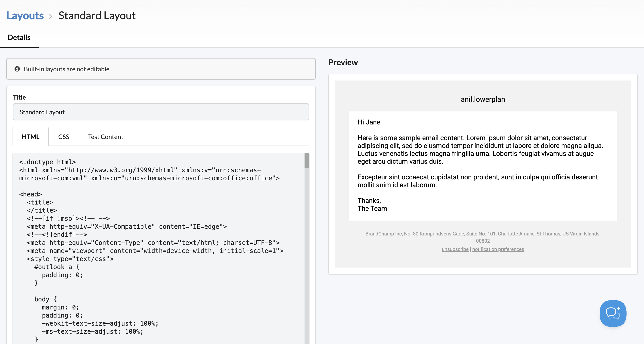Click the Preview section heading
The height and width of the screenshot is (344, 644).
(x=343, y=62)
